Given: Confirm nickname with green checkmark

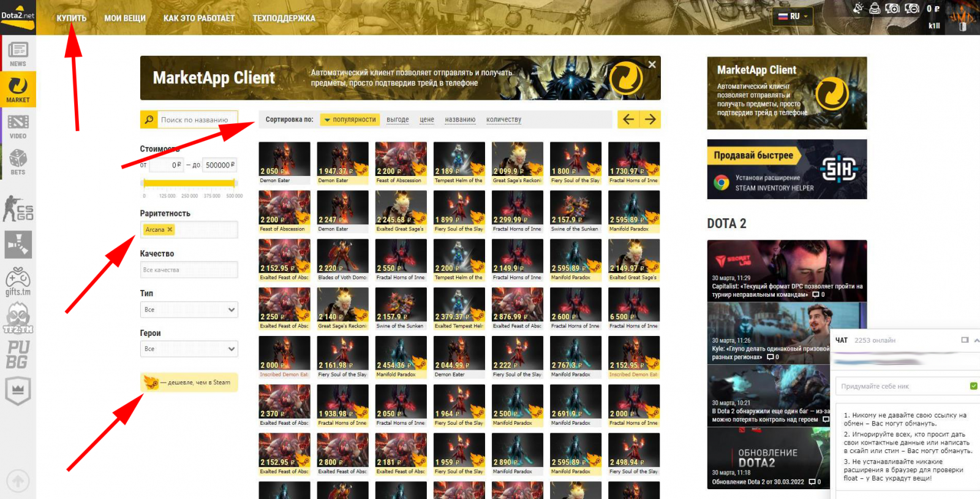Looking at the screenshot, I should click(x=973, y=386).
